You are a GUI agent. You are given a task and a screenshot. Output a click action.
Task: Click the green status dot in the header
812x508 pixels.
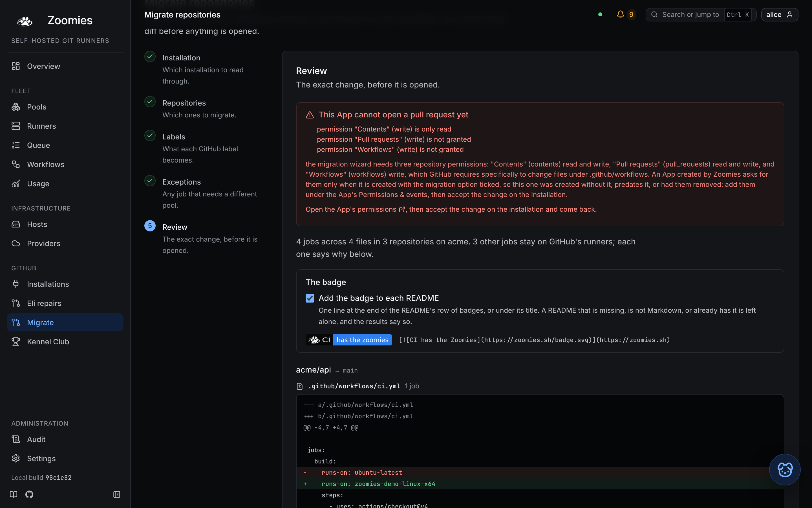[600, 14]
